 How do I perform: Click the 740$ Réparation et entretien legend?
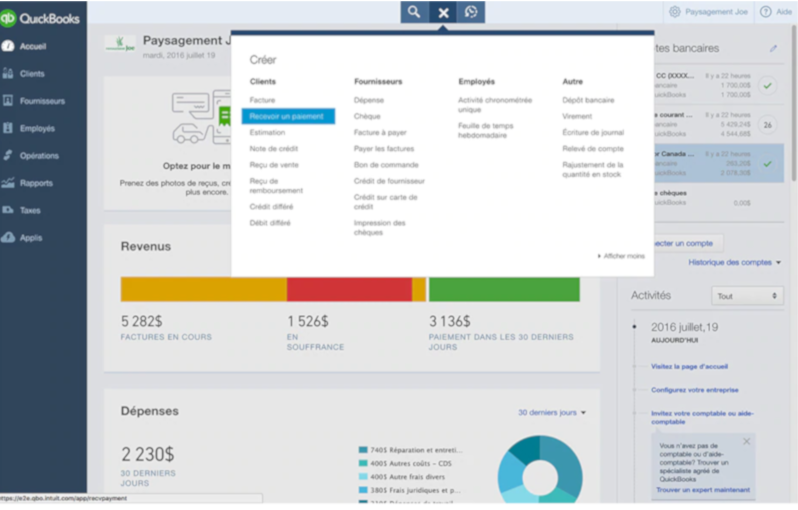point(411,450)
